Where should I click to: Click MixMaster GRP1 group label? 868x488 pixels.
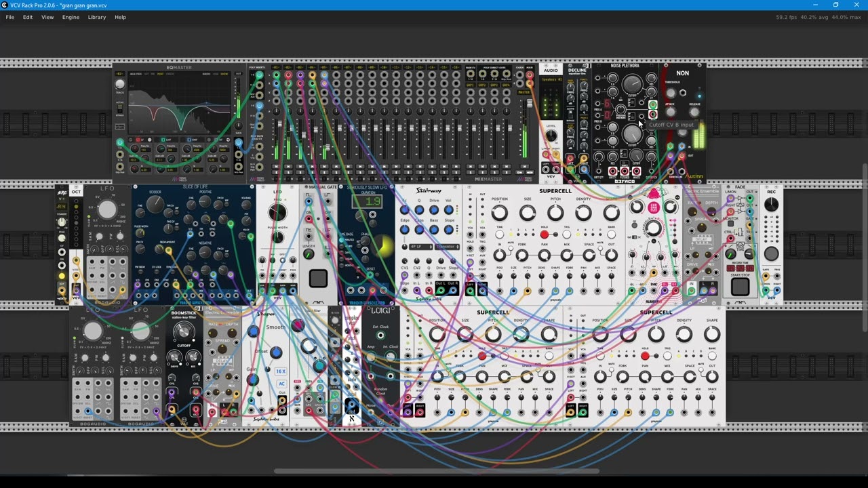pos(470,85)
